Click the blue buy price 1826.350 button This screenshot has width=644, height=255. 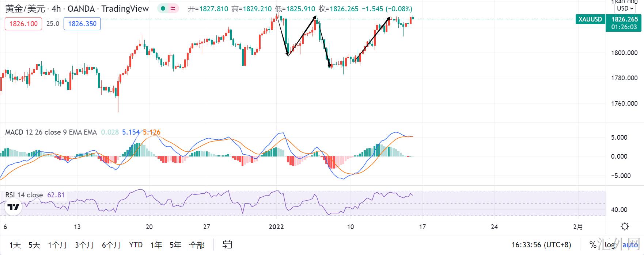point(82,24)
